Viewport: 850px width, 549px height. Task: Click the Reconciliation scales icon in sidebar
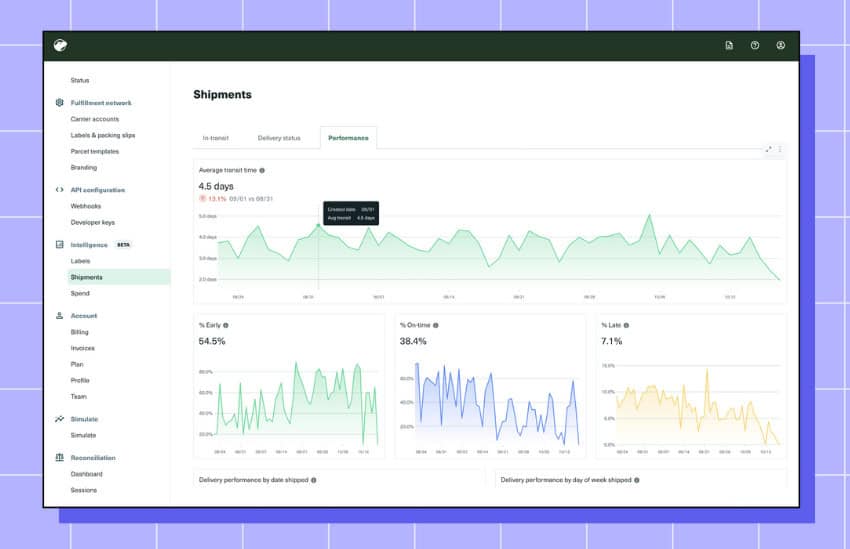(x=60, y=457)
